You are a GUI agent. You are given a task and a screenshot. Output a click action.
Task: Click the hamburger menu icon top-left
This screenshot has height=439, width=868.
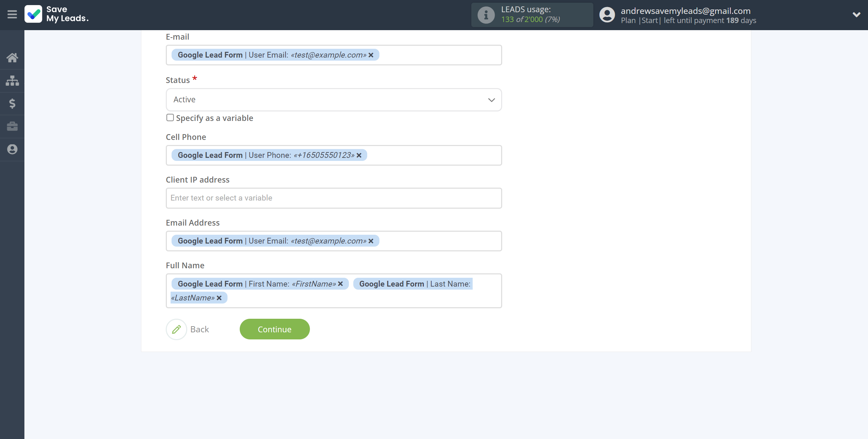tap(12, 15)
